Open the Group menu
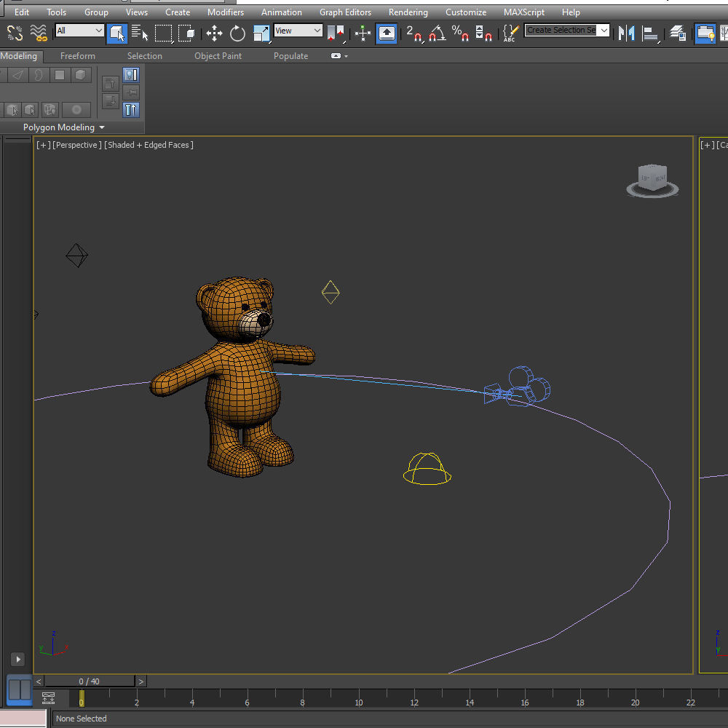The image size is (728, 728). [x=96, y=12]
